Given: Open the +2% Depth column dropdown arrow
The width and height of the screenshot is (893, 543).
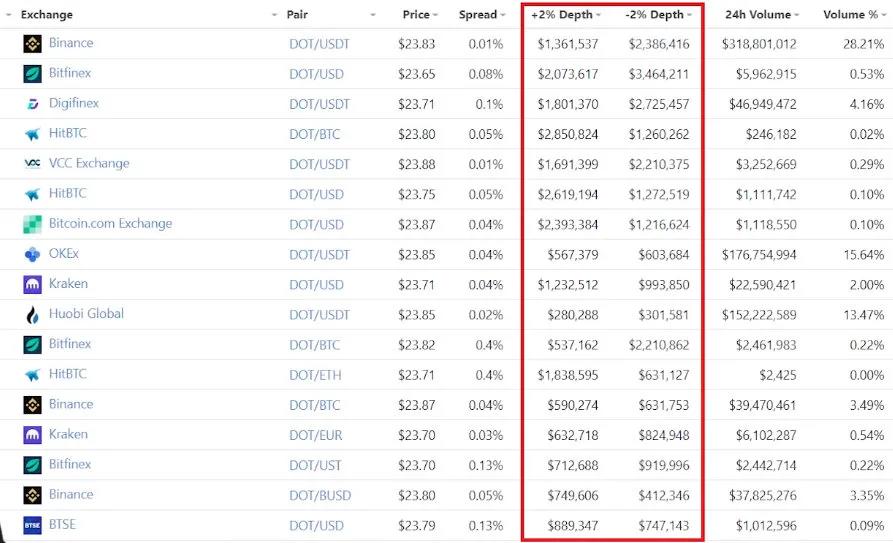Looking at the screenshot, I should click(598, 15).
